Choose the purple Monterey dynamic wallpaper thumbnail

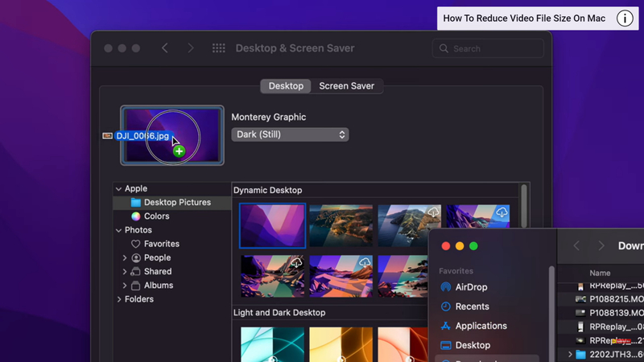click(x=272, y=224)
